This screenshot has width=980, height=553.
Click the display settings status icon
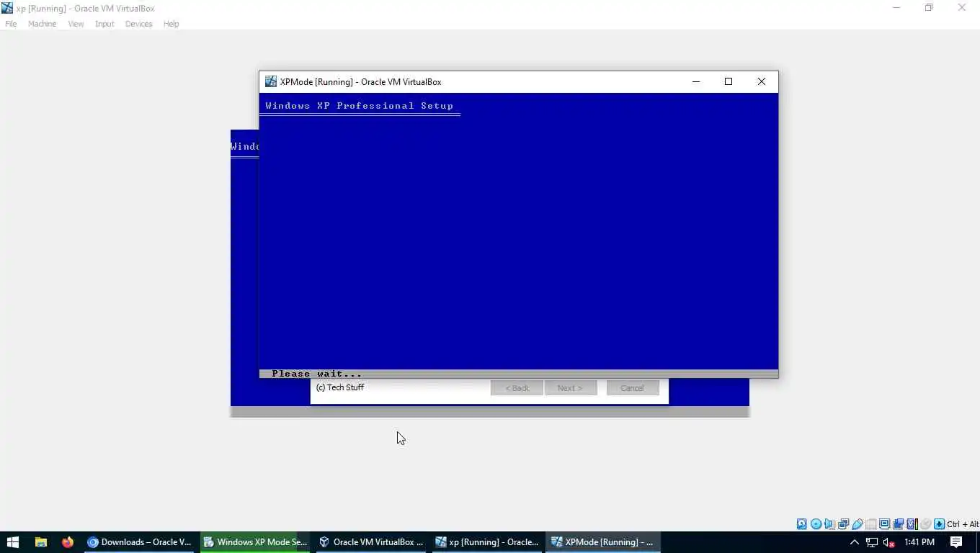pos(884,524)
